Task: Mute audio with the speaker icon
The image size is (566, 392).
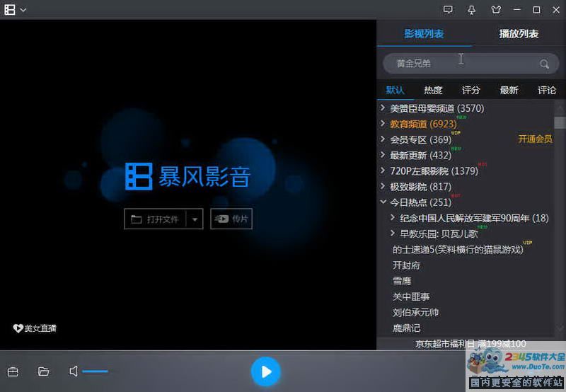Action: (74, 371)
